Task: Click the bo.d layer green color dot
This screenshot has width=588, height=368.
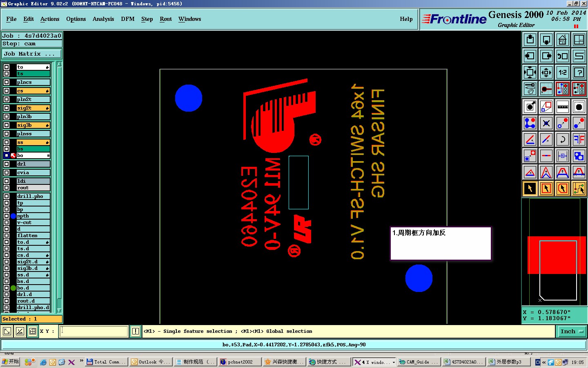Action: point(13,288)
